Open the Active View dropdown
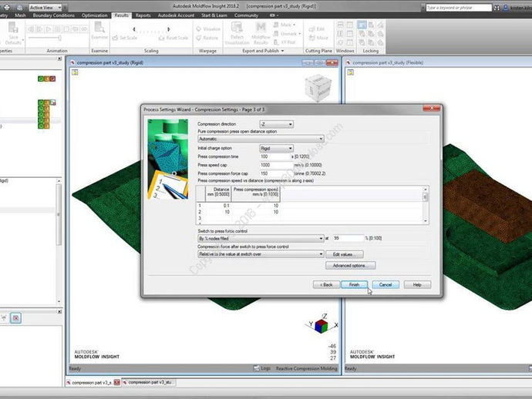 45,7
